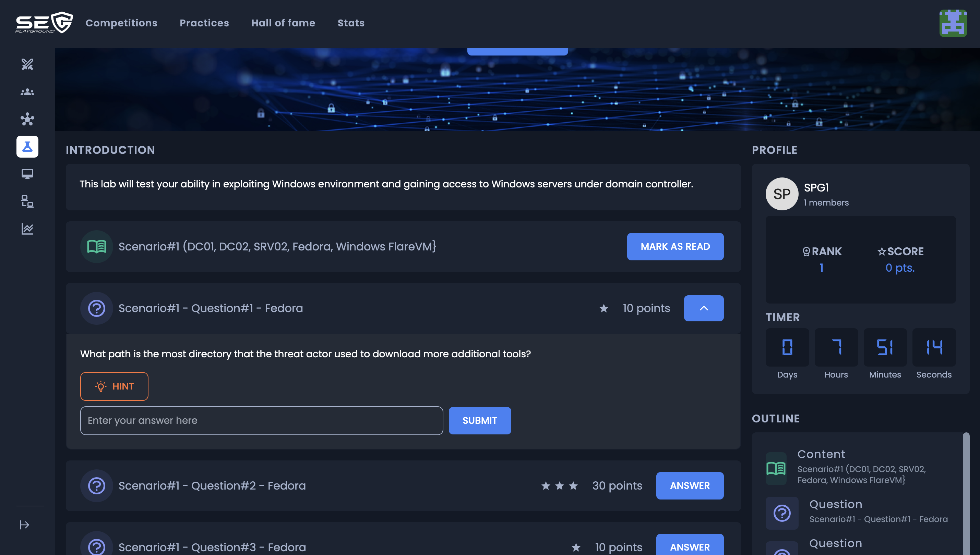Focus the answer input field
This screenshot has width=980, height=555.
pyautogui.click(x=261, y=420)
